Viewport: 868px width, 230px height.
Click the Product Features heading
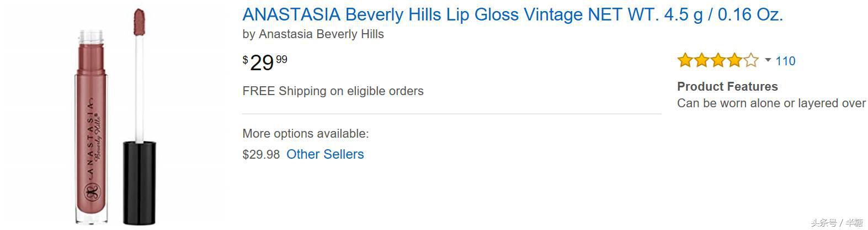tap(727, 86)
